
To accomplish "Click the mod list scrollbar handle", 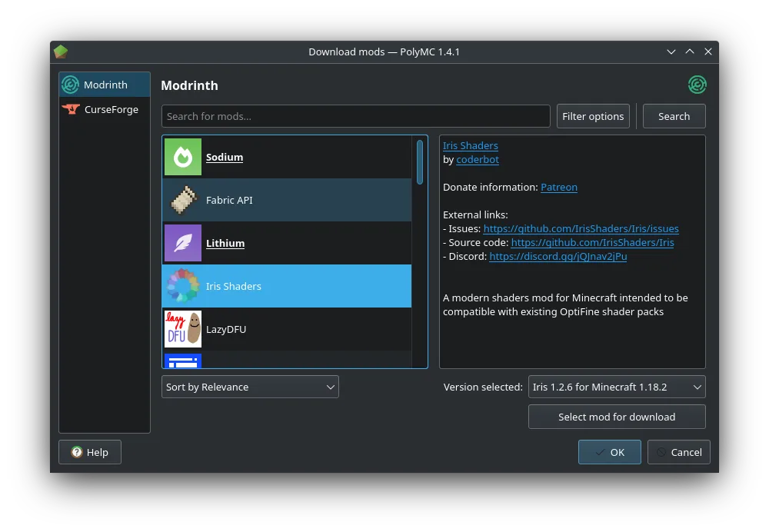I will (x=420, y=162).
